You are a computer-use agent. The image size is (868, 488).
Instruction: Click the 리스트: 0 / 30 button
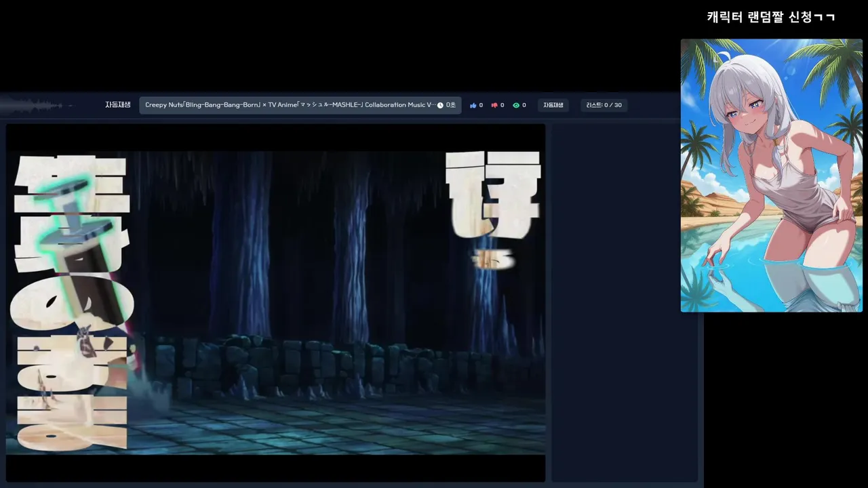tap(604, 105)
